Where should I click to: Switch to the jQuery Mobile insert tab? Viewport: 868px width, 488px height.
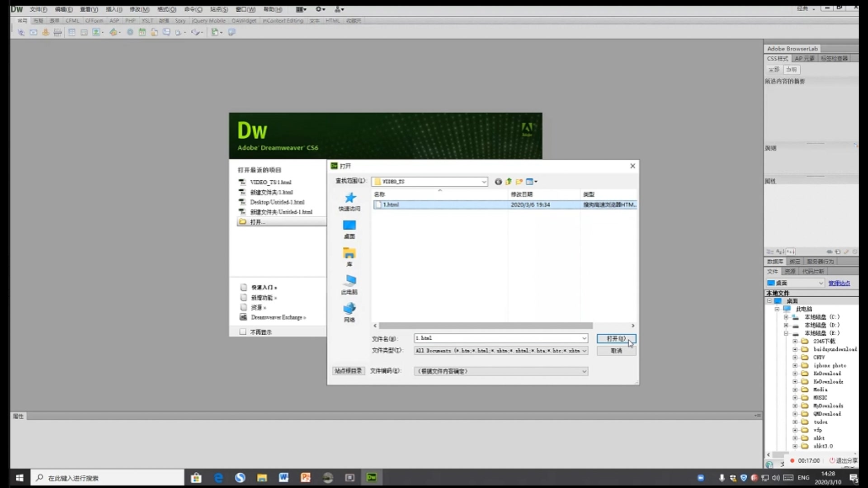pos(208,20)
